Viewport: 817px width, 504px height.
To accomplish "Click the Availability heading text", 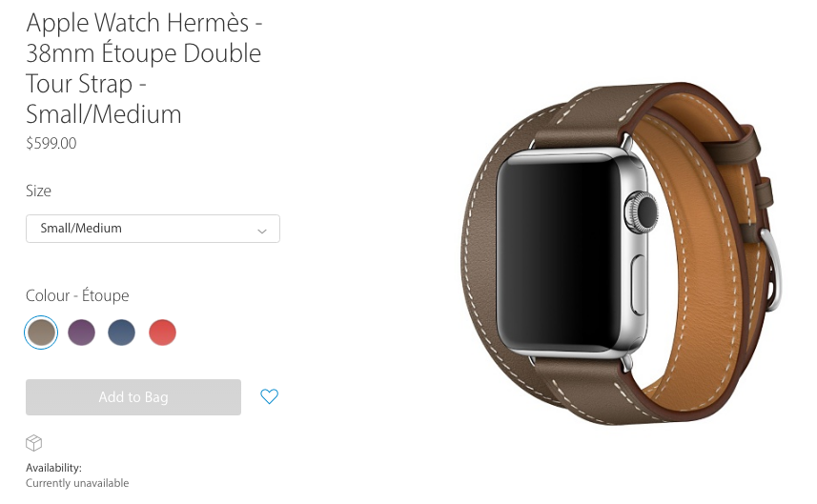I will tap(53, 468).
